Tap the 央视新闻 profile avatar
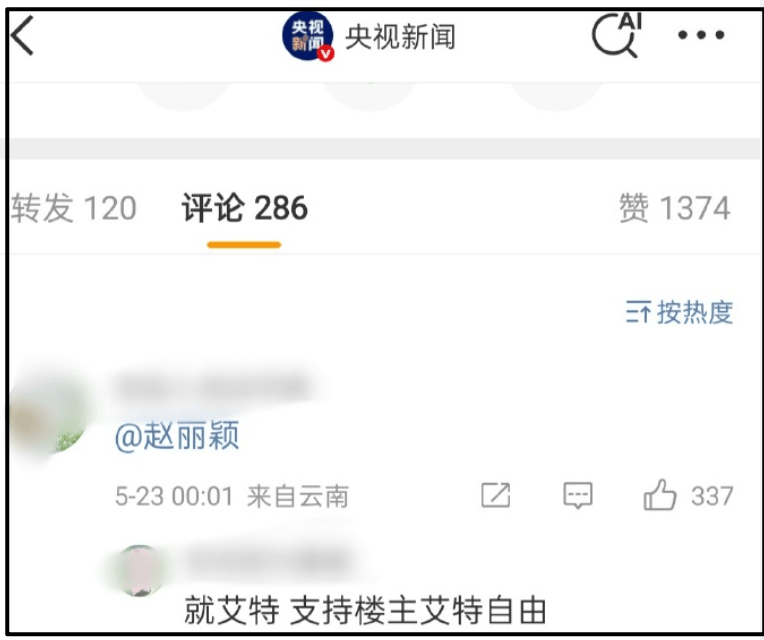Image resolution: width=764 pixels, height=640 pixels. (307, 36)
